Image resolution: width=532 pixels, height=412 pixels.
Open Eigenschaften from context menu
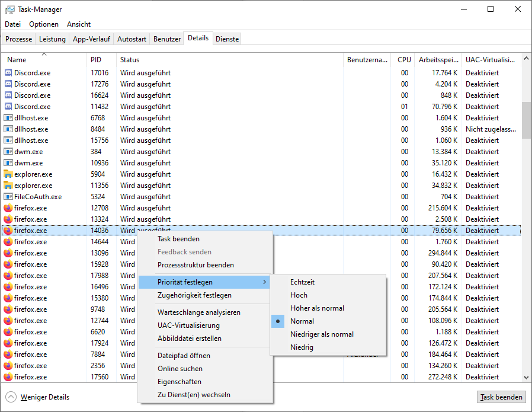[204, 381]
